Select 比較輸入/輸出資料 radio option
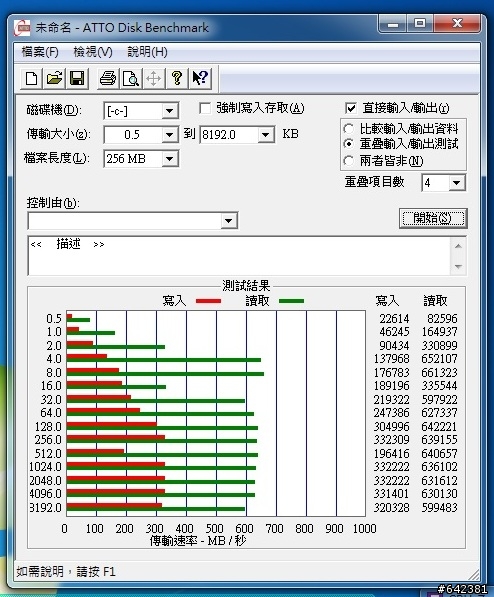Viewport: 494px width, 597px height. pyautogui.click(x=348, y=129)
